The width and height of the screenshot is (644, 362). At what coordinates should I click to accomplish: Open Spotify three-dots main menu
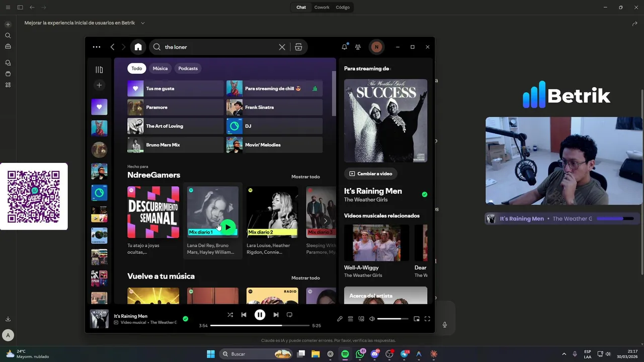click(x=97, y=47)
